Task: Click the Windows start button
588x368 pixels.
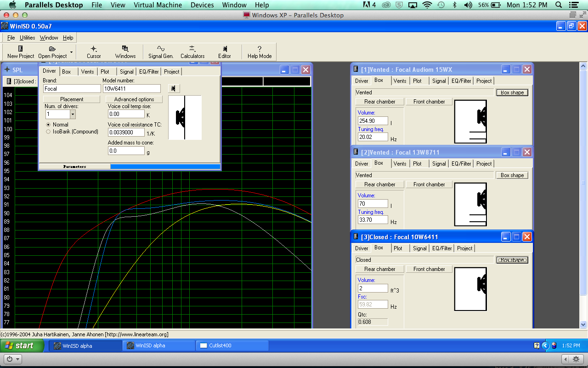Action: tap(22, 345)
